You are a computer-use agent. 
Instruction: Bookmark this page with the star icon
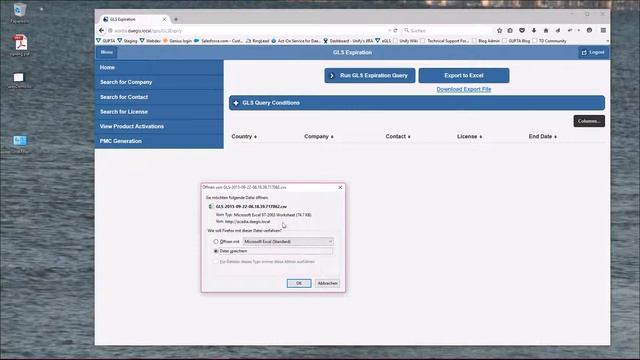(x=499, y=31)
